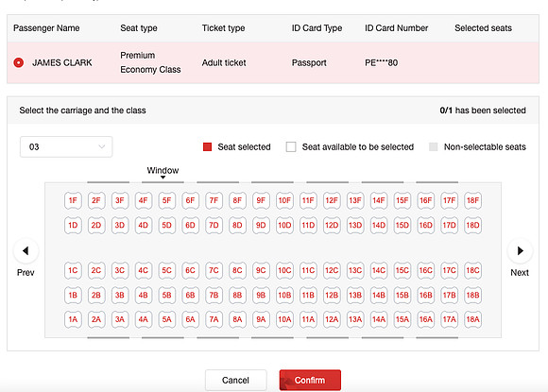Click the '0/1 has been selected' counter
The height and width of the screenshot is (392, 548).
[x=483, y=111]
